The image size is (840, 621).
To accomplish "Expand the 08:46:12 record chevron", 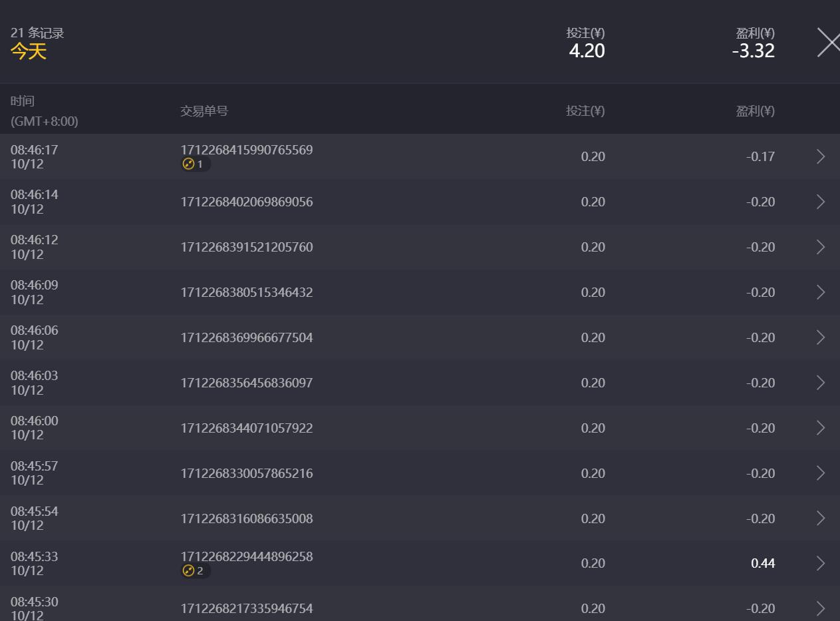I will pos(821,247).
